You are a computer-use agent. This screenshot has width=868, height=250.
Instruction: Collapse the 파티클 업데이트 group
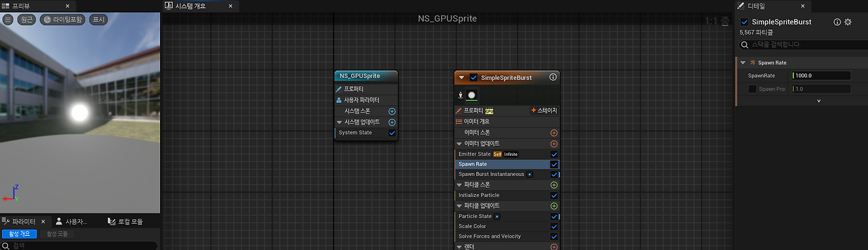[x=459, y=205]
